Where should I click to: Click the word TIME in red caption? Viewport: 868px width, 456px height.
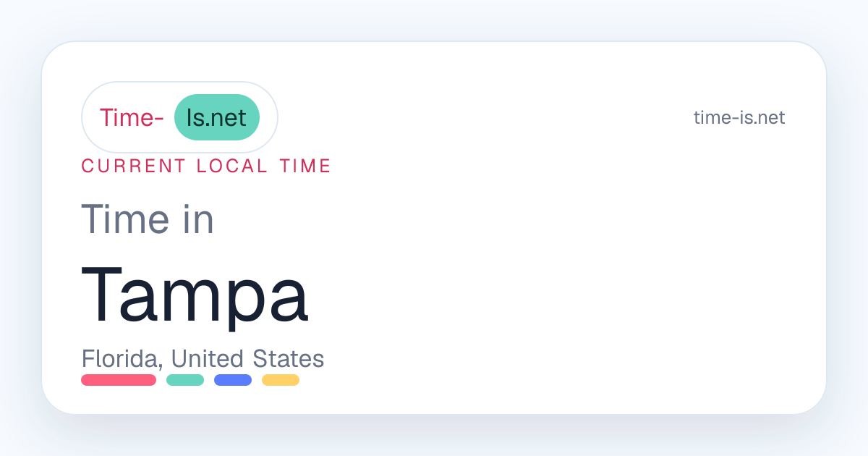(305, 166)
